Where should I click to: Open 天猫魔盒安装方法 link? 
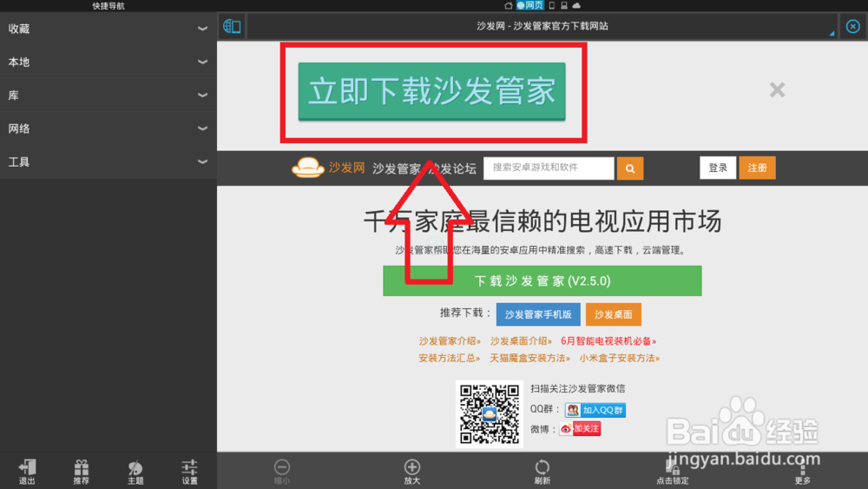tap(529, 359)
